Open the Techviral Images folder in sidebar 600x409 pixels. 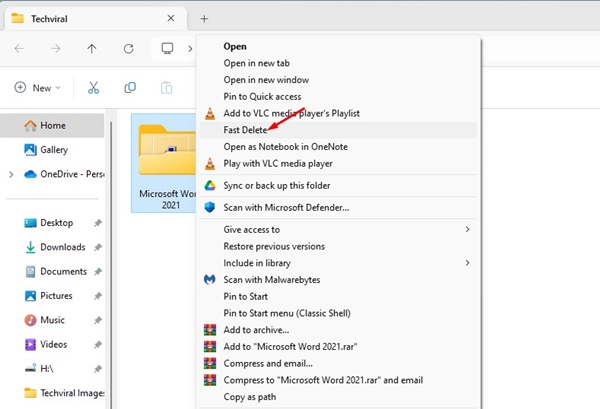tap(64, 393)
